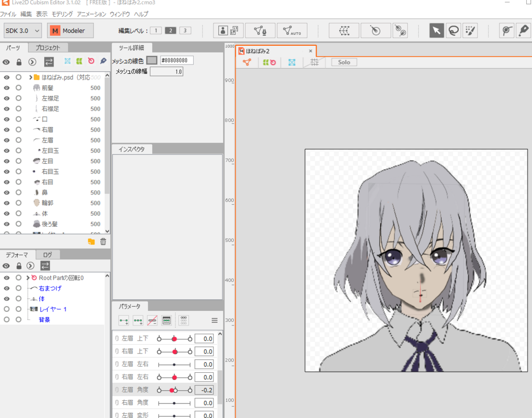
Task: Select the brush selection tool
Action: pos(471,31)
